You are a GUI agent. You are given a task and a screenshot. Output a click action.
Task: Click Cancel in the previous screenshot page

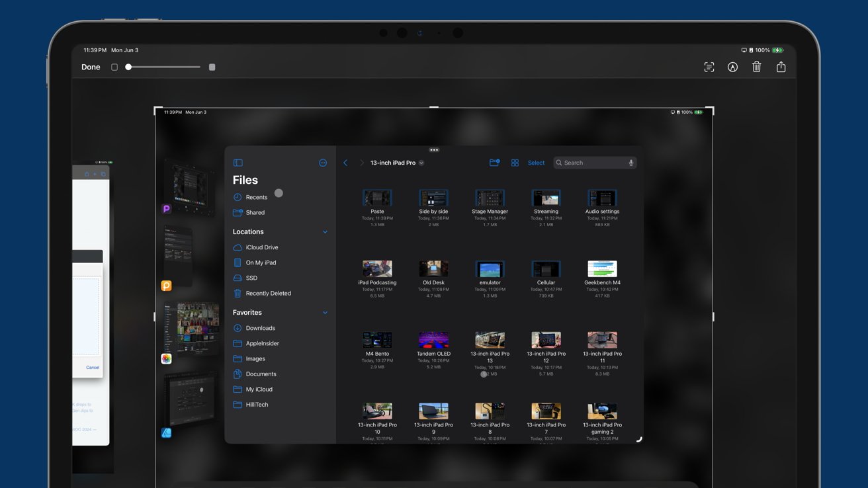coord(93,368)
